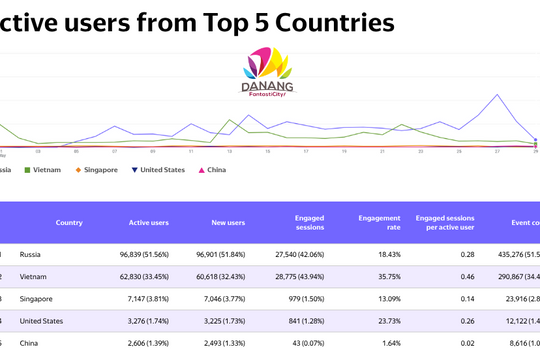The height and width of the screenshot is (360, 540).
Task: Click Russia new users 96,901 (51.84%)
Action: pyautogui.click(x=221, y=255)
